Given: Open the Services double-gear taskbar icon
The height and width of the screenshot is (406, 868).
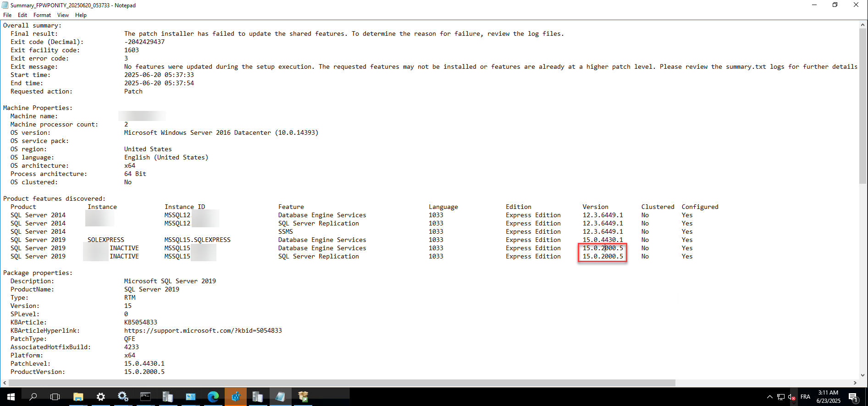Looking at the screenshot, I should [x=123, y=397].
